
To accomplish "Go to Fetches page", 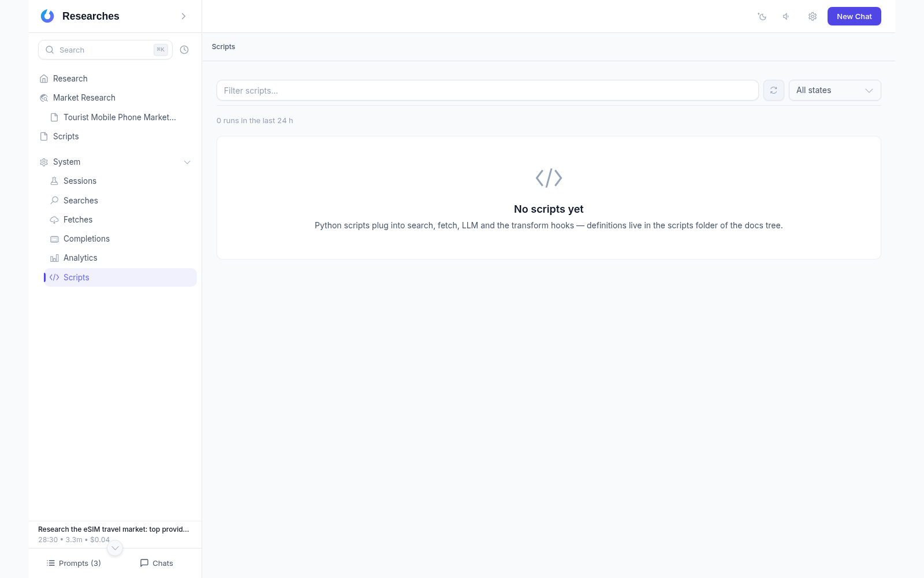I will pos(121,220).
